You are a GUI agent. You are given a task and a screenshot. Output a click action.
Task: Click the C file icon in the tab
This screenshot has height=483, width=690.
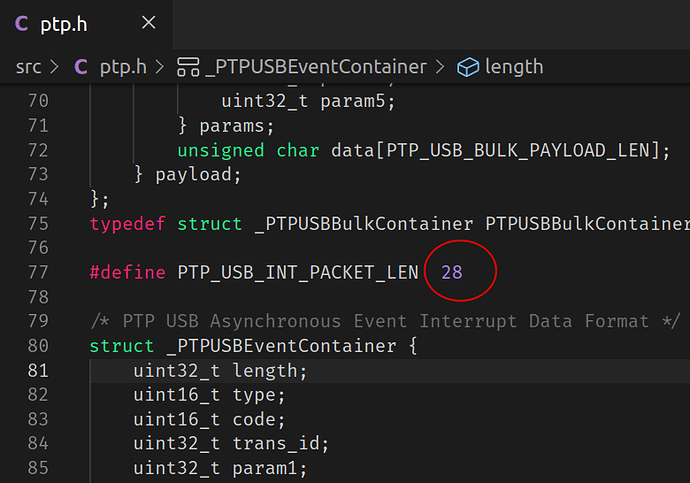pos(21,23)
